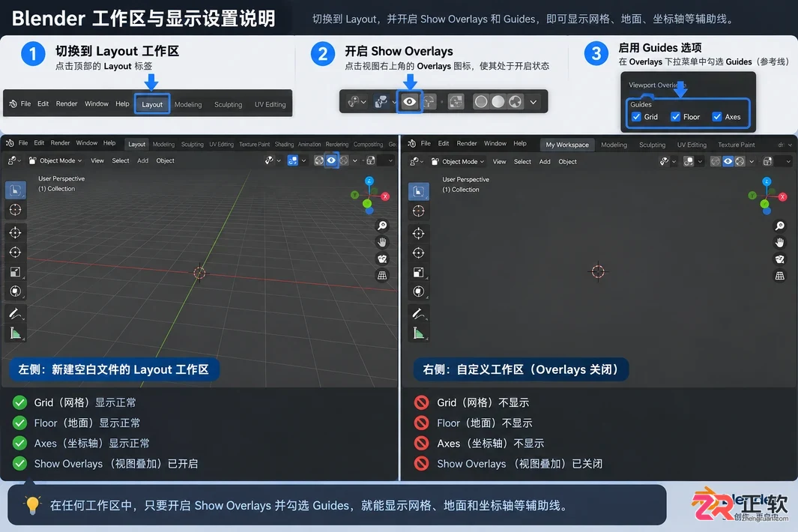Uncheck the Axes checkbox under Guides
The image size is (798, 532).
pos(717,117)
